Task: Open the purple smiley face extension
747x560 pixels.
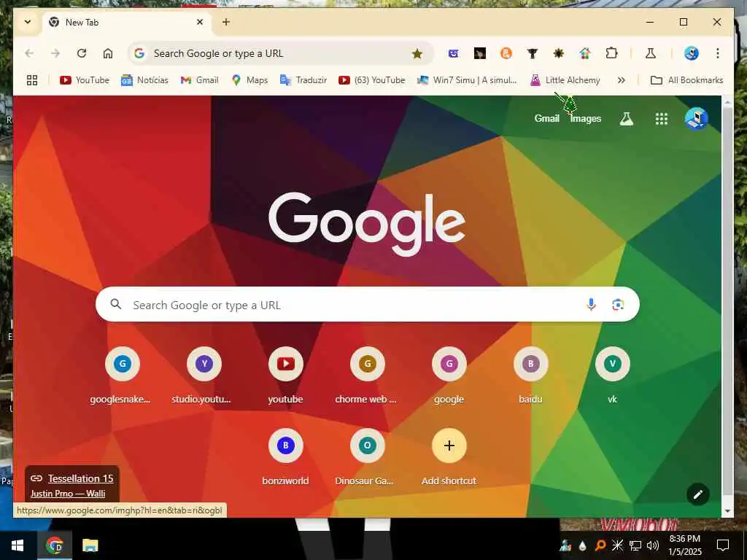Action: [x=453, y=53]
